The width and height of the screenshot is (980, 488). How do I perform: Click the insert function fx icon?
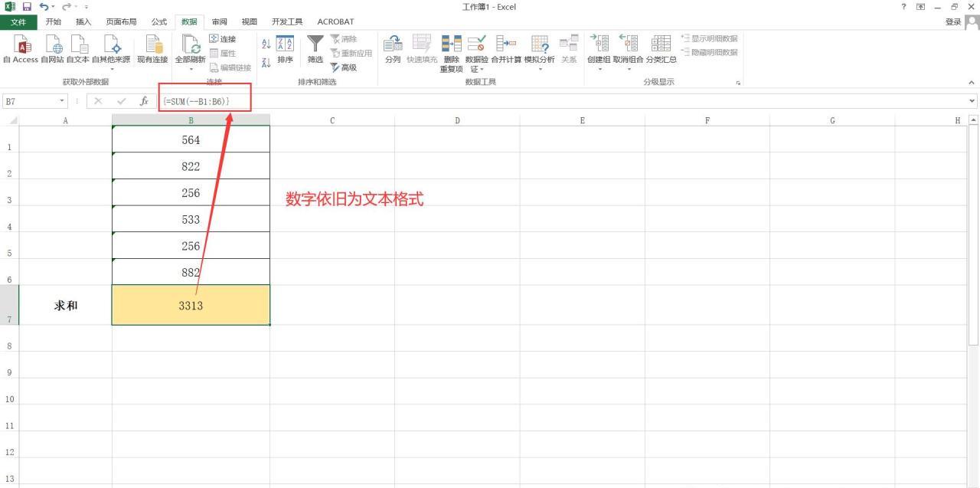[144, 101]
